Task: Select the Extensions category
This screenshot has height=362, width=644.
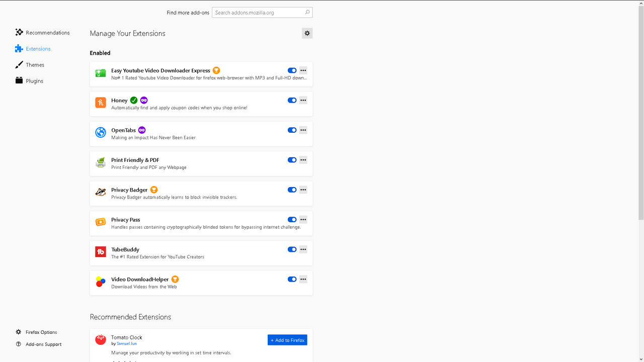Action: [x=33, y=49]
